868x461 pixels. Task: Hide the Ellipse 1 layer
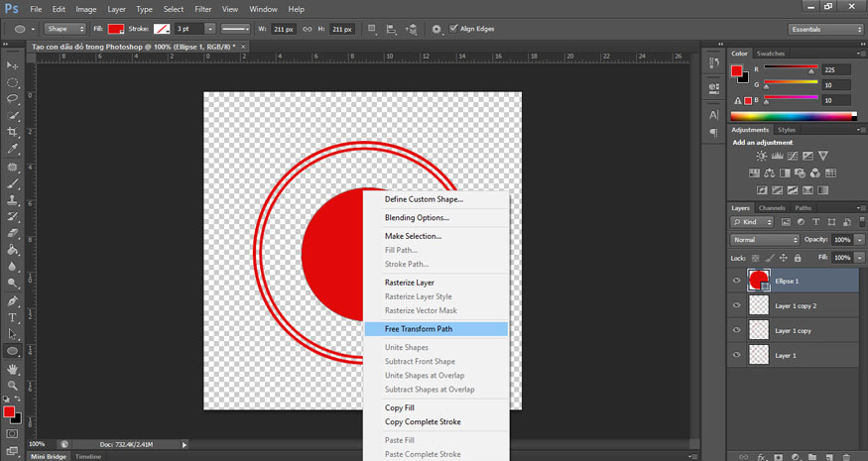pos(736,281)
